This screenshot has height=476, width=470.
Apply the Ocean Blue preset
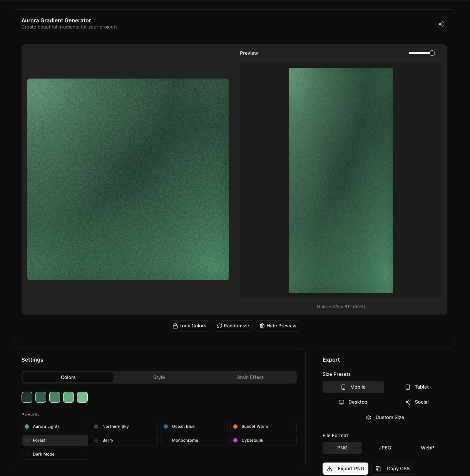click(194, 427)
